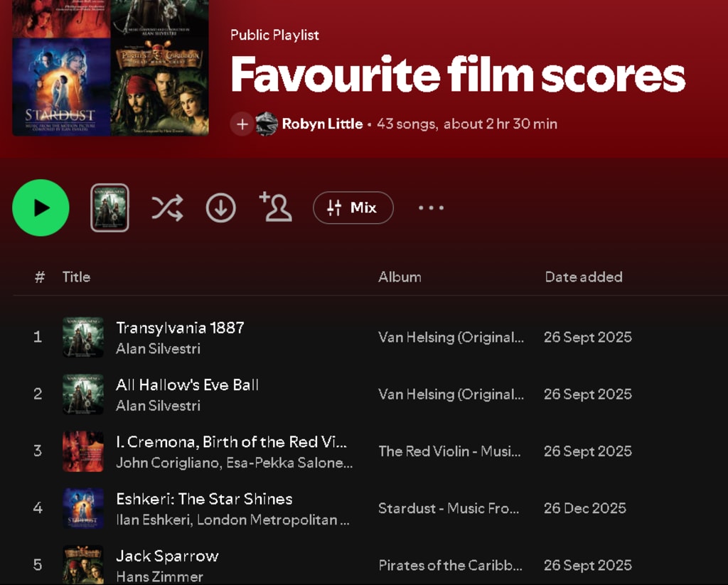Image resolution: width=728 pixels, height=585 pixels.
Task: Click date 26 Sept 2025 on track 3
Action: pyautogui.click(x=588, y=451)
